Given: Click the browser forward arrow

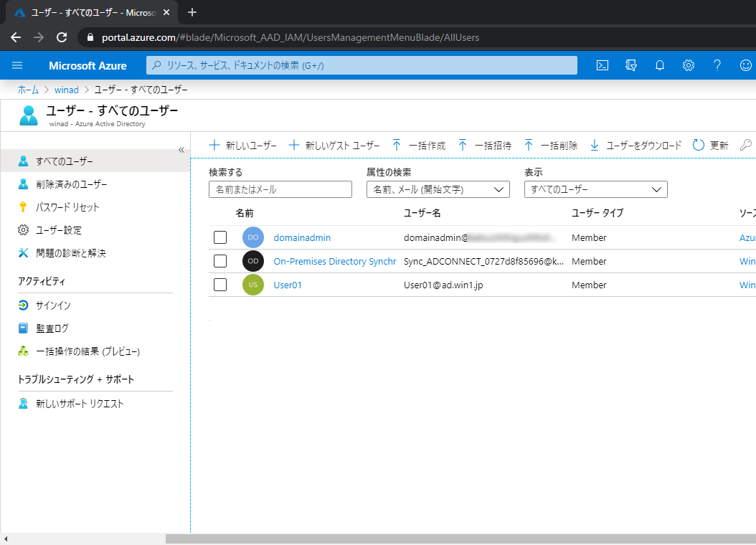Looking at the screenshot, I should coord(39,37).
